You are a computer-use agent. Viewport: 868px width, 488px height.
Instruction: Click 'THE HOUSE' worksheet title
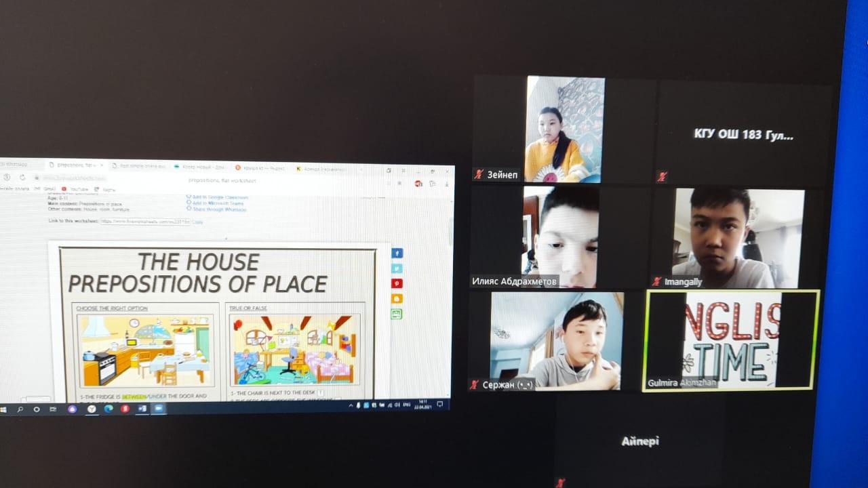198,262
